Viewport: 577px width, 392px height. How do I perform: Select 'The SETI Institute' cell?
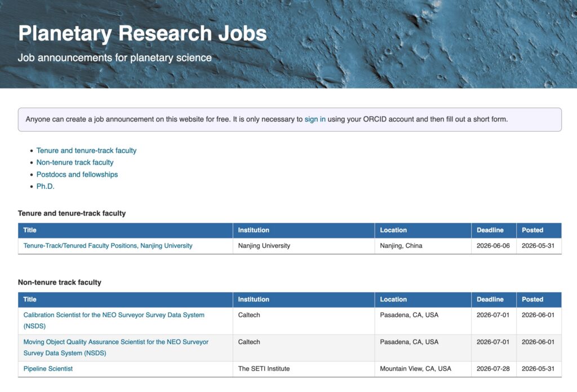pyautogui.click(x=304, y=369)
